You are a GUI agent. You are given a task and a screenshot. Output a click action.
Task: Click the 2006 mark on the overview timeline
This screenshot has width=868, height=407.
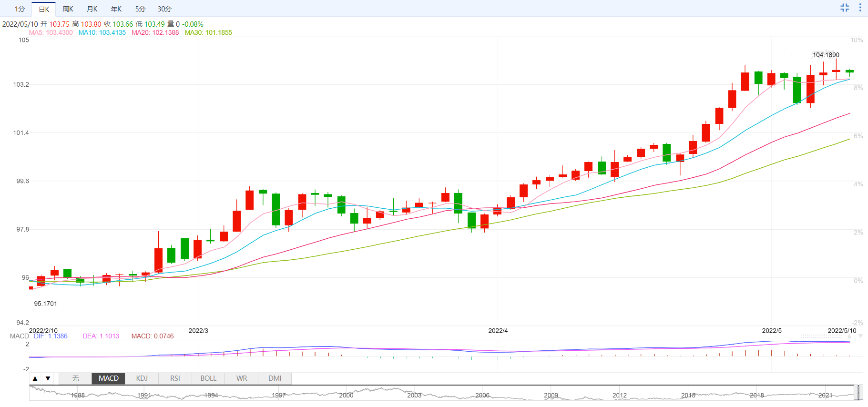(x=482, y=396)
